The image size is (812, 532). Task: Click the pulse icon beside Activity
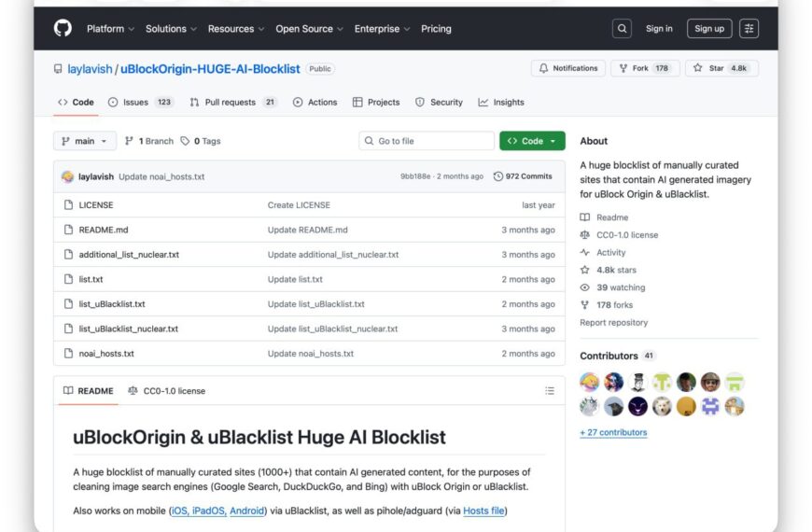(584, 252)
